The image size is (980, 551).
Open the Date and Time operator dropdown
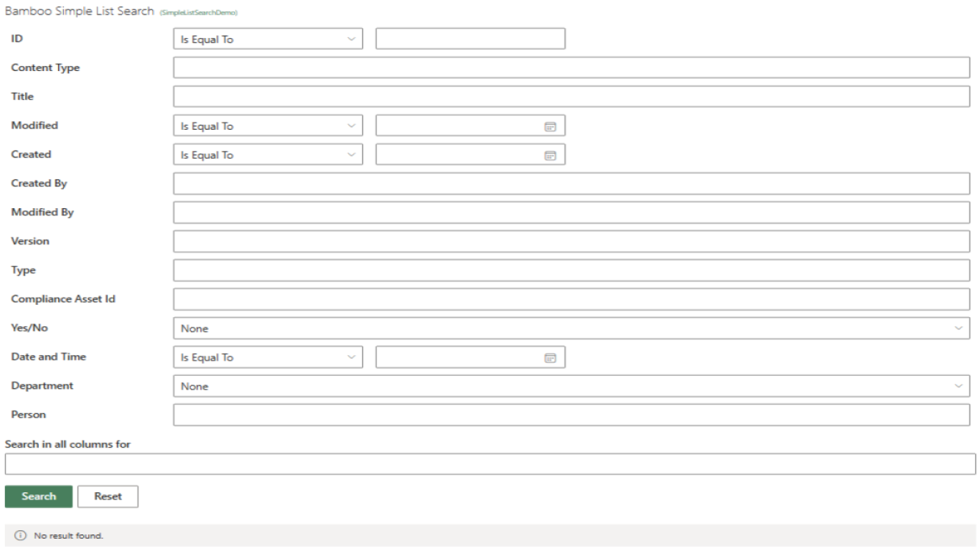tap(268, 357)
